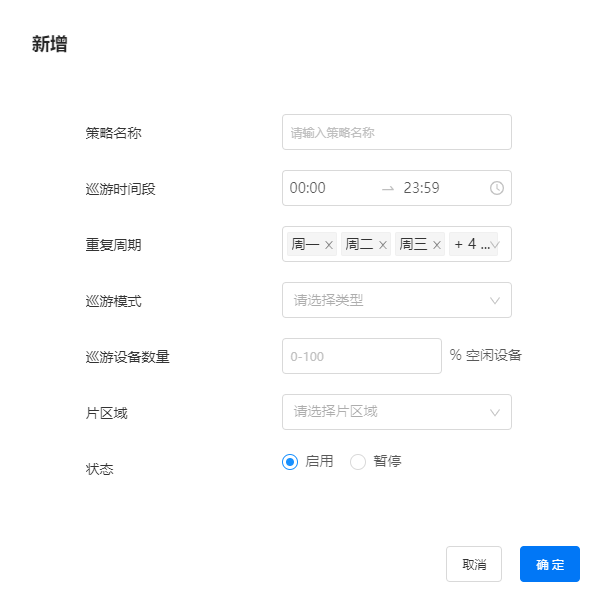Image resolution: width=596 pixels, height=596 pixels.
Task: Click the + 4 more tags indicator
Action: coord(472,244)
